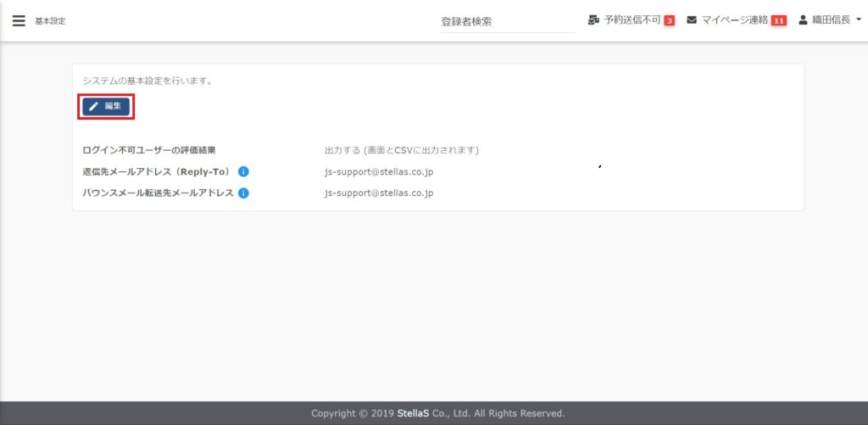Open the hamburger navigation menu

pos(19,20)
